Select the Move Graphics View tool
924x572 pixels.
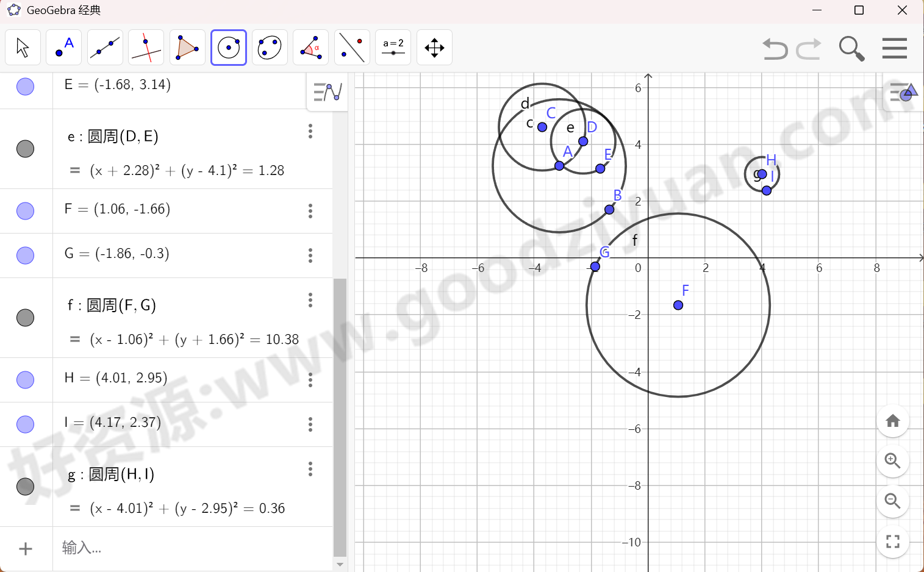pos(434,47)
